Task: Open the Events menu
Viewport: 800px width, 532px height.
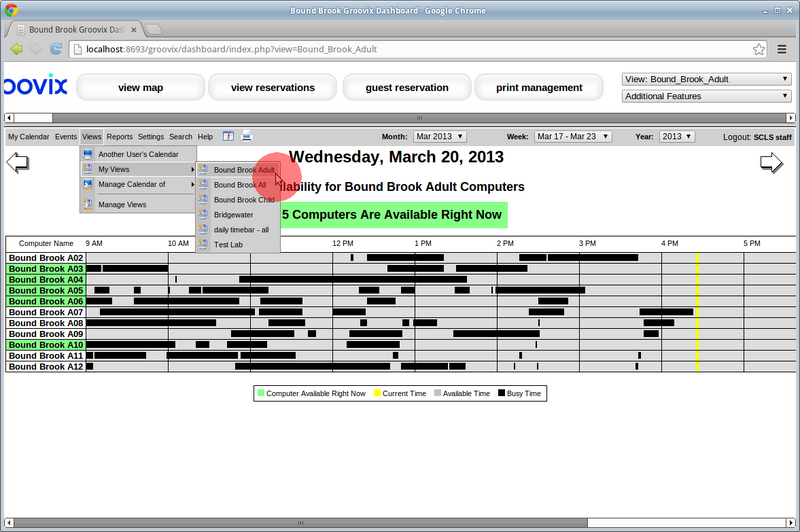Action: pos(66,137)
